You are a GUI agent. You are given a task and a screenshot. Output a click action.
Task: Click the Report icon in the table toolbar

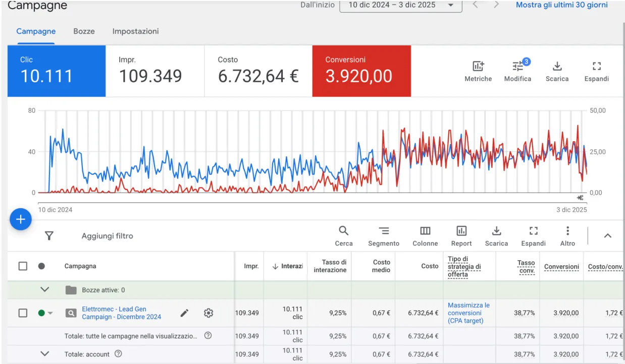461,231
